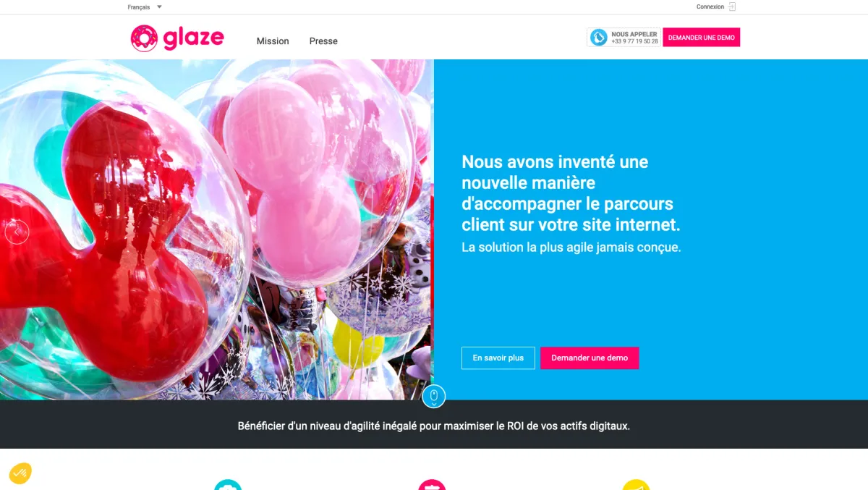868x490 pixels.
Task: Click the balloon hero image
Action: (x=216, y=229)
